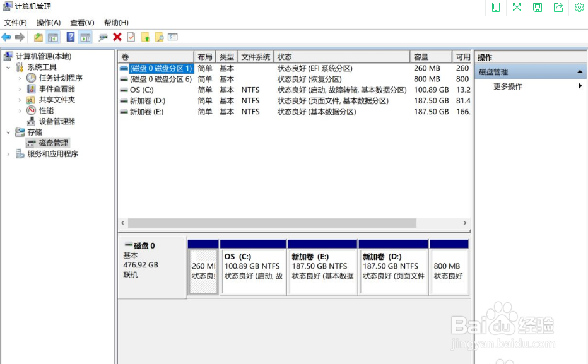The height and width of the screenshot is (364, 588).
Task: Click the properties checkmark icon in the toolbar
Action: [131, 37]
